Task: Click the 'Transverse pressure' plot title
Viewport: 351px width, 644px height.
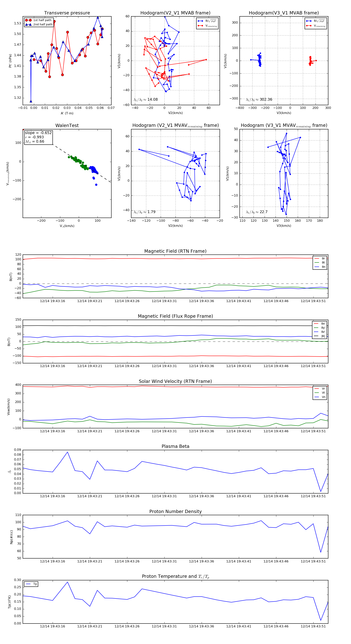Action: 67,13
